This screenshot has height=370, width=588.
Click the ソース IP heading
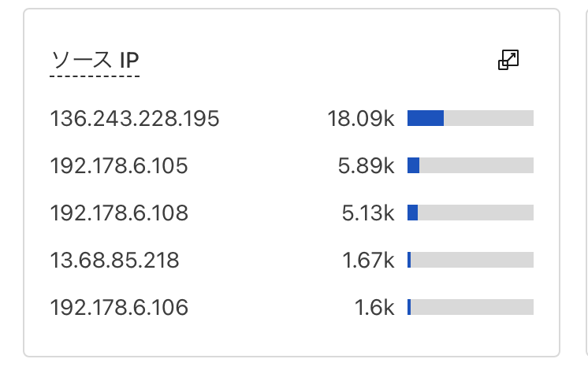(x=95, y=61)
